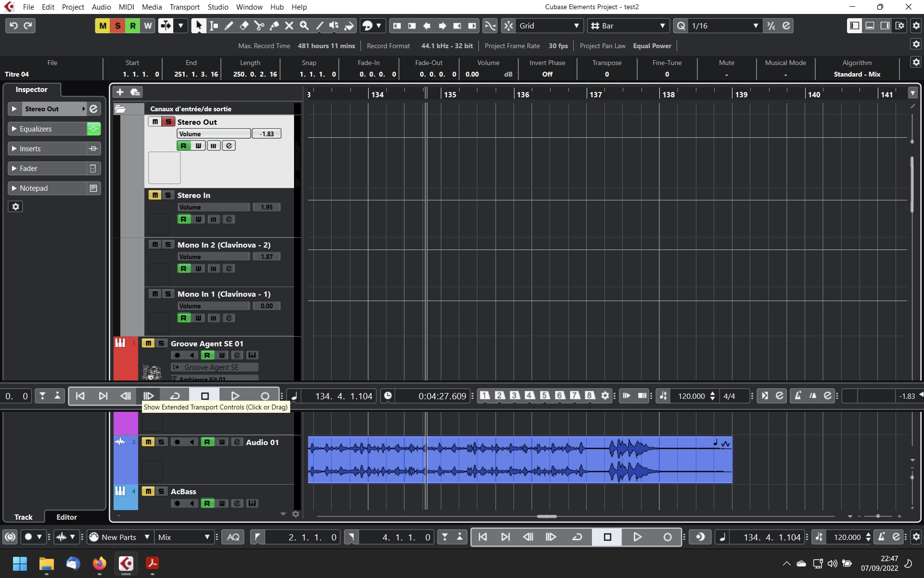
Task: Click the Undo arrow in toolbar
Action: coord(13,26)
